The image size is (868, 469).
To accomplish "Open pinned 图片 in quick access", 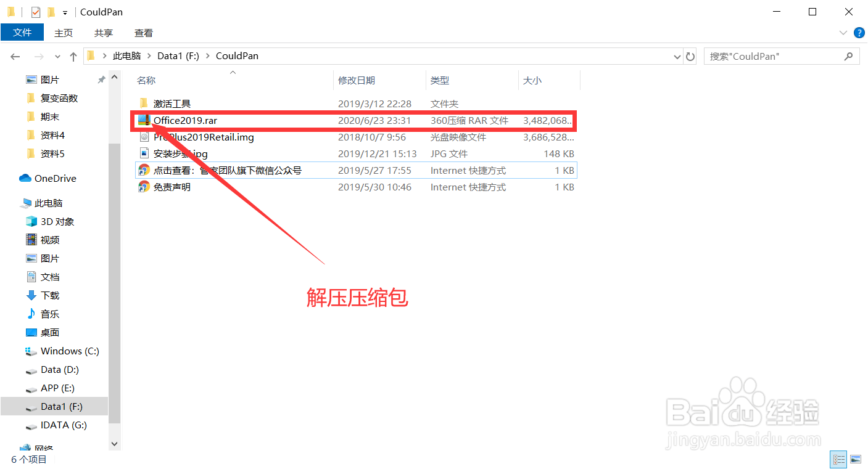I will [x=50, y=80].
